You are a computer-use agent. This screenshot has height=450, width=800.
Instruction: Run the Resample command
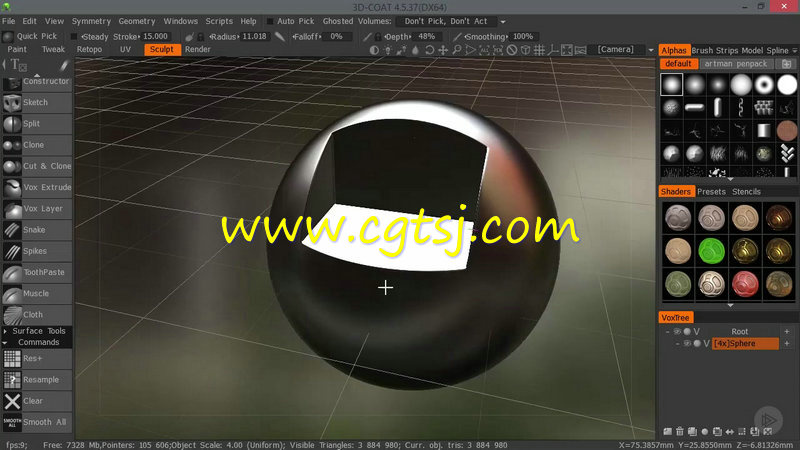(x=37, y=380)
